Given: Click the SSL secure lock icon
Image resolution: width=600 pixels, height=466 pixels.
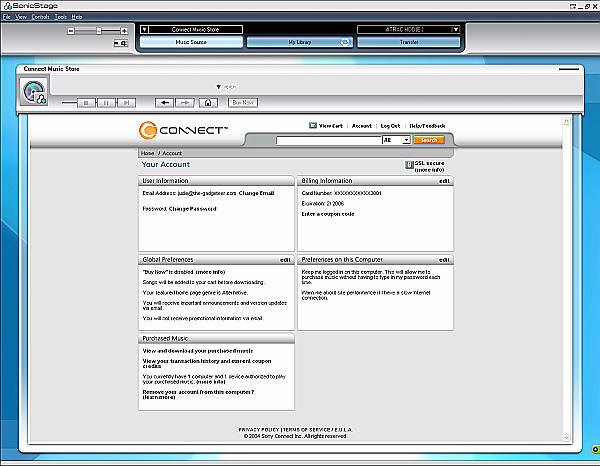Looking at the screenshot, I should click(409, 165).
